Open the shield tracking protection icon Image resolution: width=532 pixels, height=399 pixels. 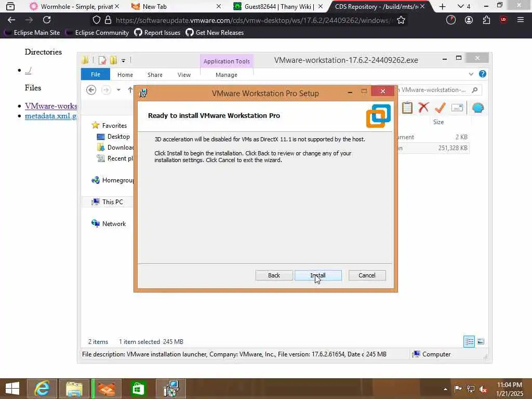pyautogui.click(x=96, y=20)
